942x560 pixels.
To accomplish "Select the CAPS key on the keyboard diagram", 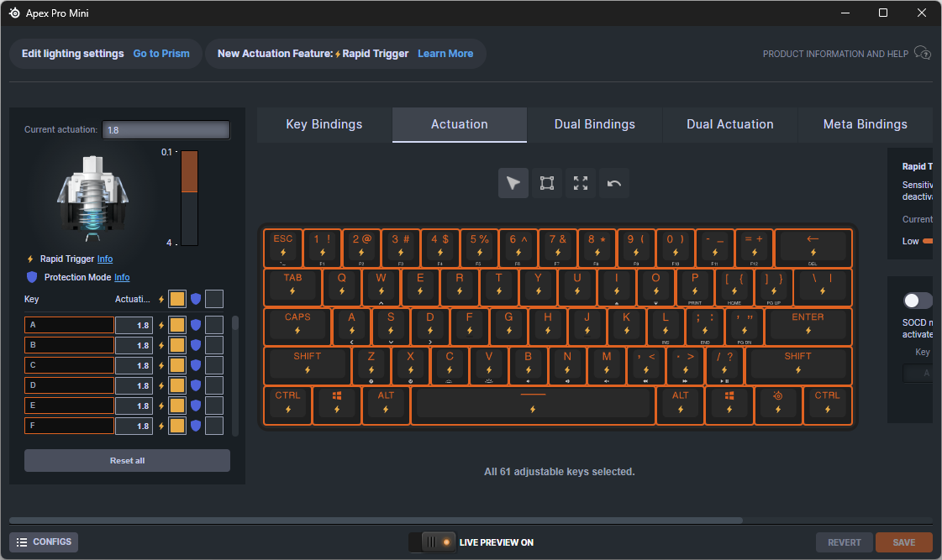I will tap(297, 326).
